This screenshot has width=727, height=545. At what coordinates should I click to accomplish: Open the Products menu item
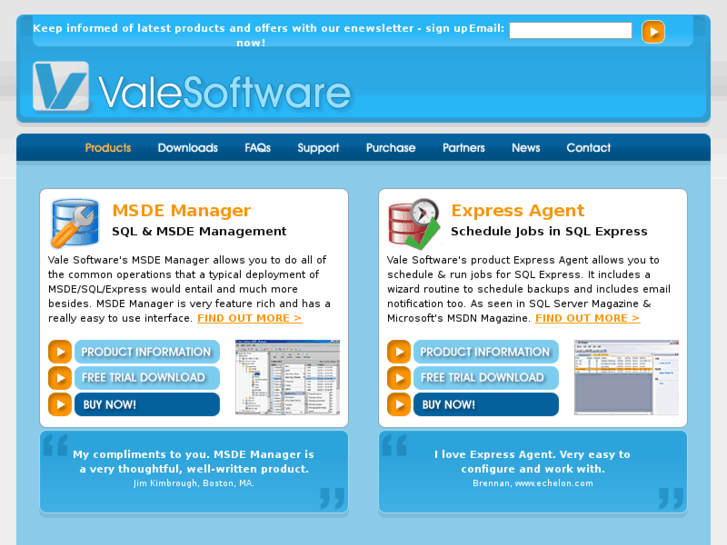108,148
